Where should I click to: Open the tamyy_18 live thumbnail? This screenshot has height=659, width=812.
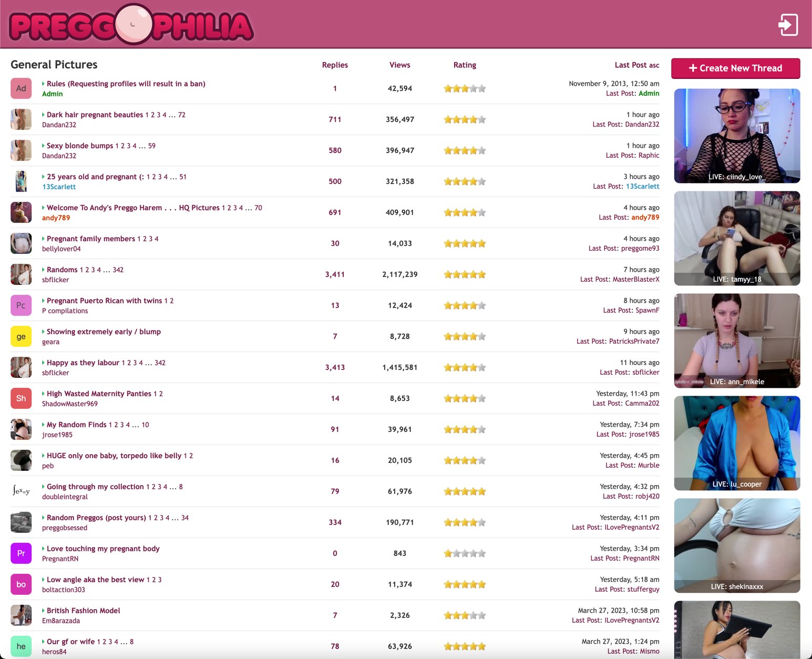(x=737, y=239)
